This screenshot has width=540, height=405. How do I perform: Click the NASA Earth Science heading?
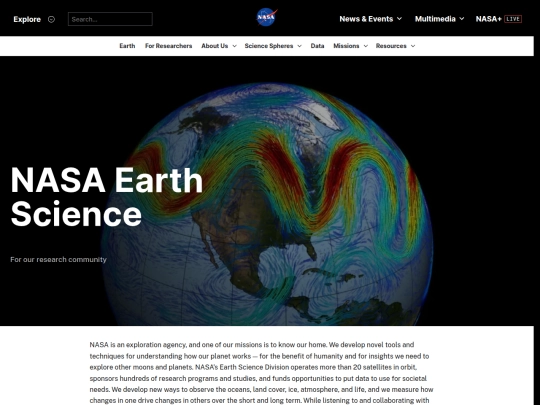(x=107, y=196)
